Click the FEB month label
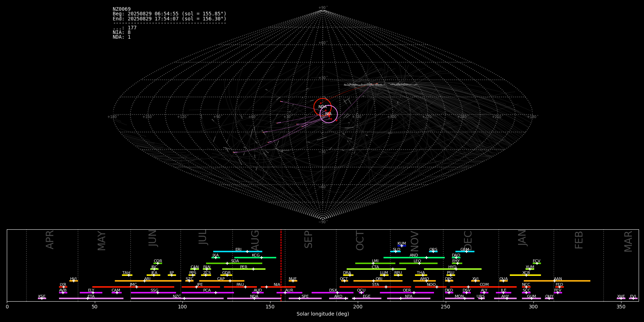Screen dimensions: 644x322 point(579,240)
